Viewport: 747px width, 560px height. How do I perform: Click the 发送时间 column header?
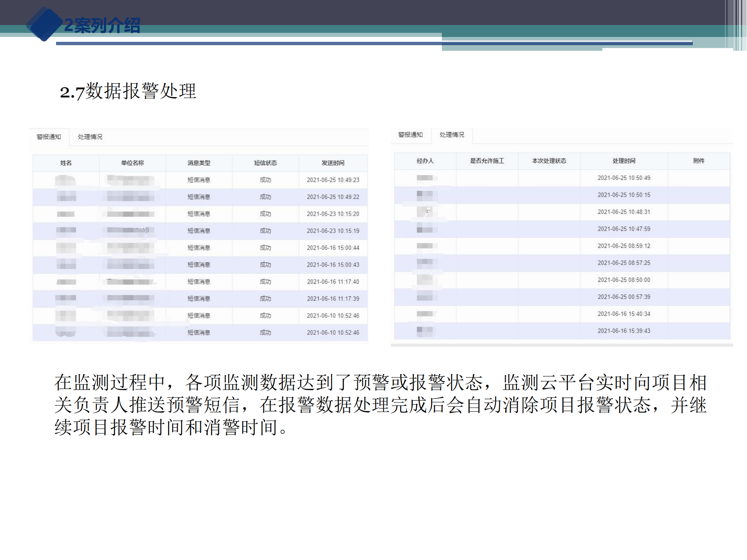333,163
